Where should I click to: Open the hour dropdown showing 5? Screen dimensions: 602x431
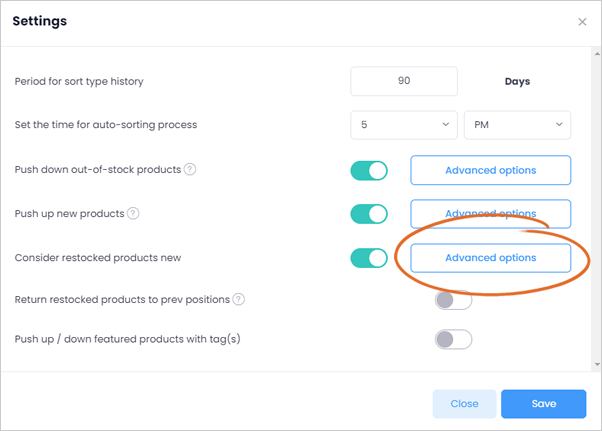[404, 125]
